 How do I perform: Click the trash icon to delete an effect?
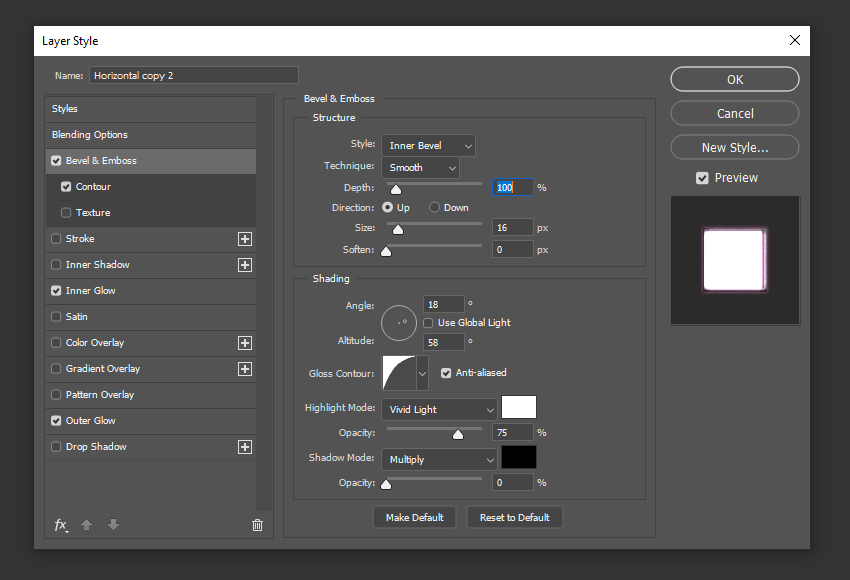(x=257, y=524)
